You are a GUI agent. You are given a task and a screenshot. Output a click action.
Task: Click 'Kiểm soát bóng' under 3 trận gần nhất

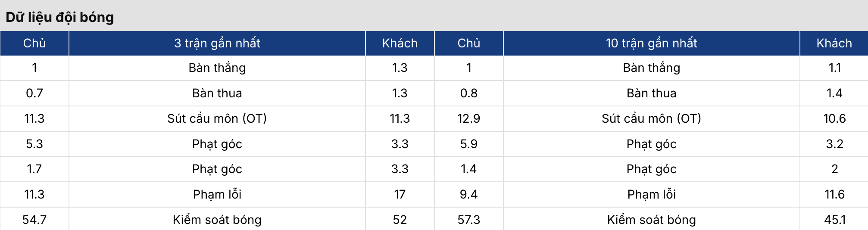click(217, 220)
